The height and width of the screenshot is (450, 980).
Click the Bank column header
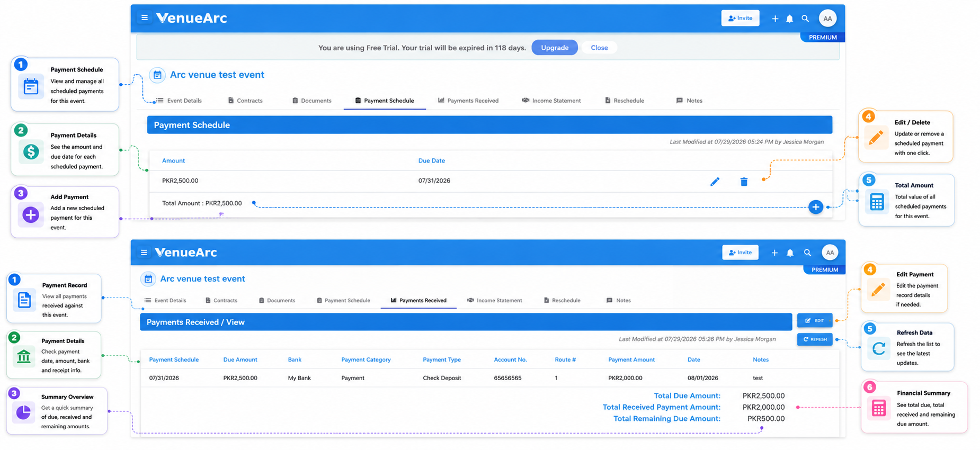[295, 359]
